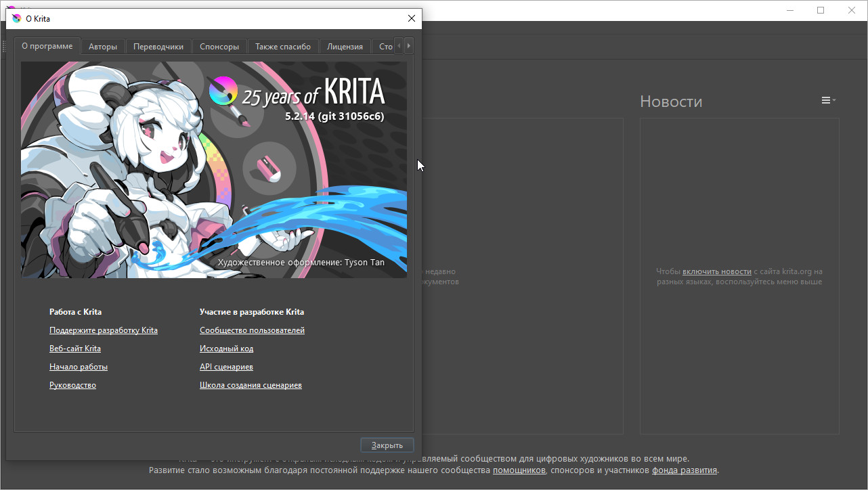Image resolution: width=868 pixels, height=490 pixels.
Task: Select the Спонсоры tab
Action: [219, 47]
